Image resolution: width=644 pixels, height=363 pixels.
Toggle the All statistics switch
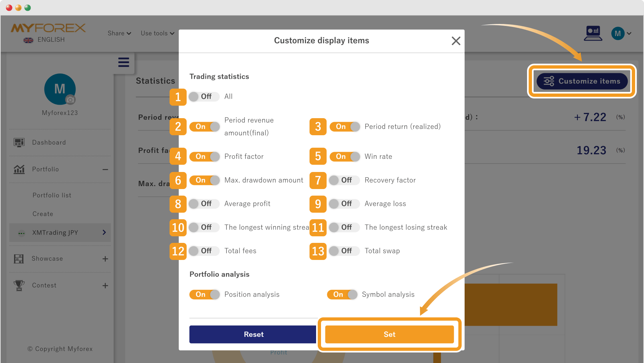(204, 96)
